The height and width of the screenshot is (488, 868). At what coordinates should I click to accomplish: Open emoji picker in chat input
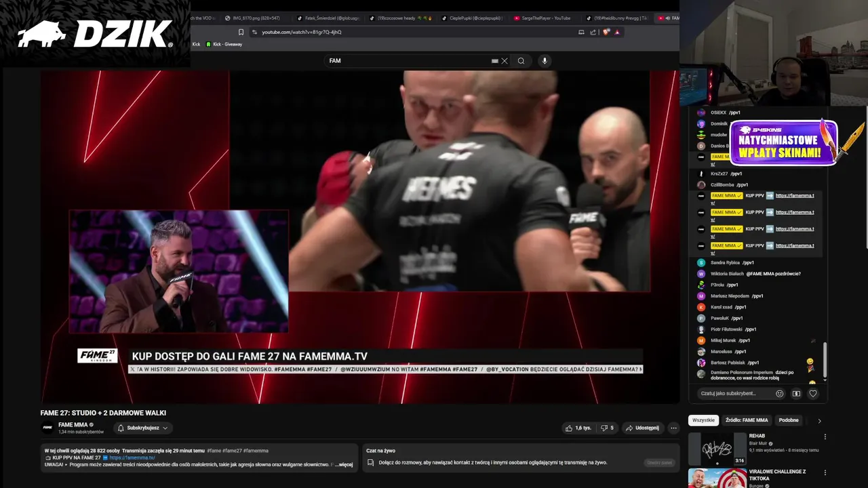[x=779, y=393]
